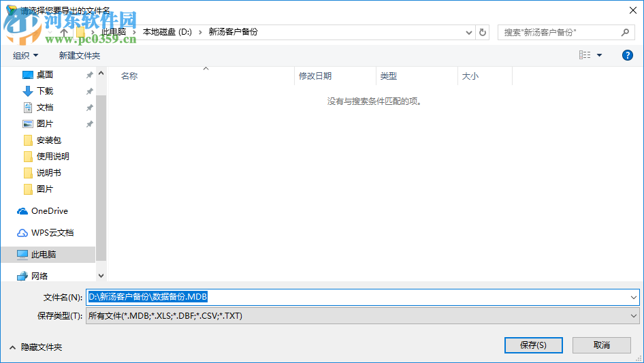Select OneDrive in the navigation pane
The width and height of the screenshot is (644, 363).
point(49,211)
